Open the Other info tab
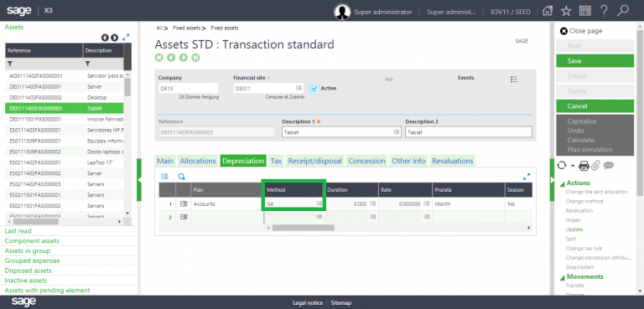644x309 pixels. click(x=408, y=161)
